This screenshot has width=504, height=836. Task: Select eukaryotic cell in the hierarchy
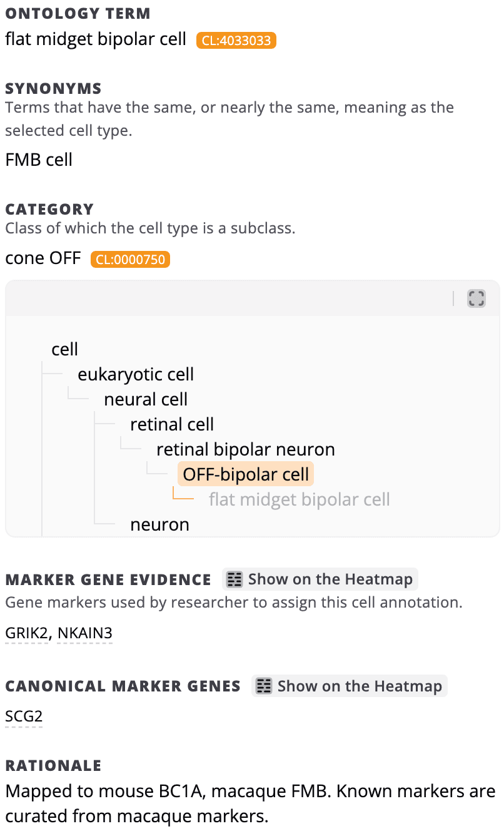coord(135,374)
